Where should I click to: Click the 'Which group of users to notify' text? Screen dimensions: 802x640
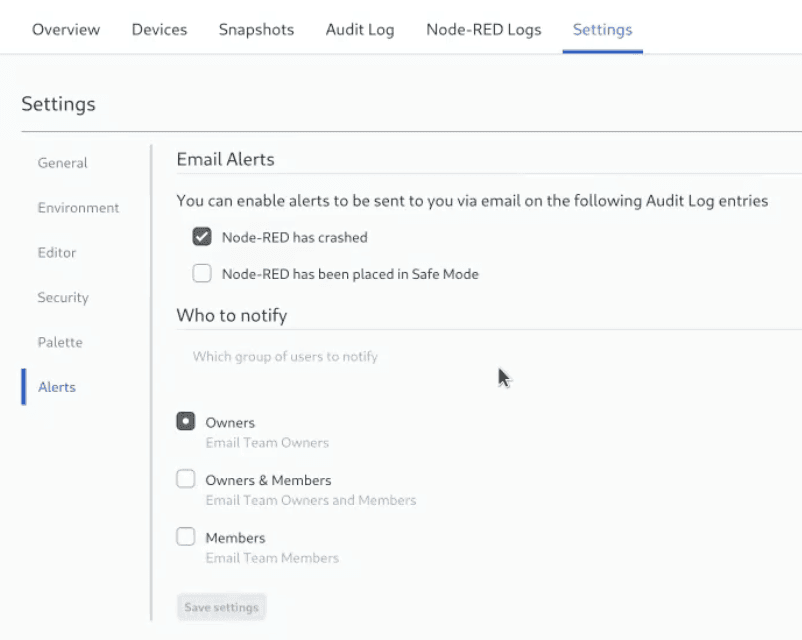pos(285,356)
